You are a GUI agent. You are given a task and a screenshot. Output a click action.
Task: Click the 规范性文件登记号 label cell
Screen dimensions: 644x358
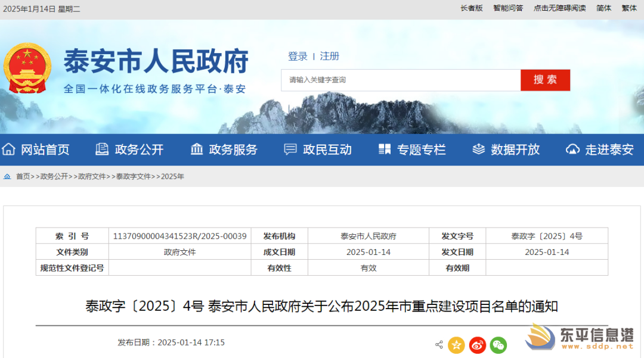pos(72,268)
